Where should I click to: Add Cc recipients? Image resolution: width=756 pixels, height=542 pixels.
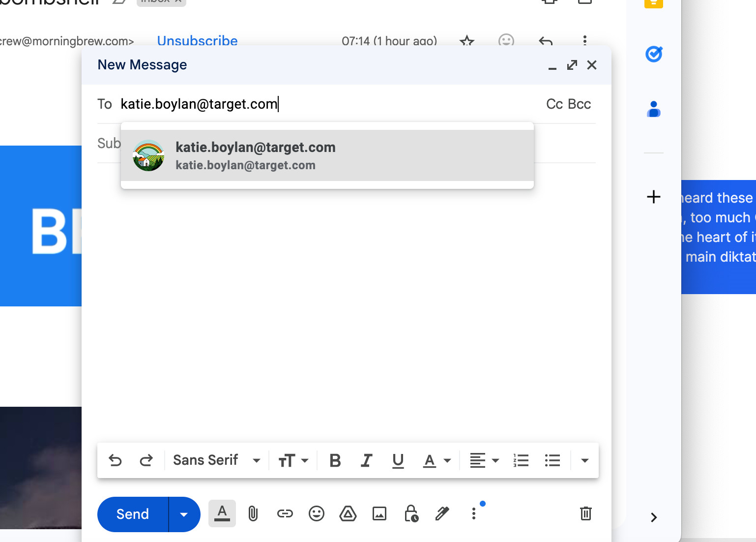coord(554,104)
